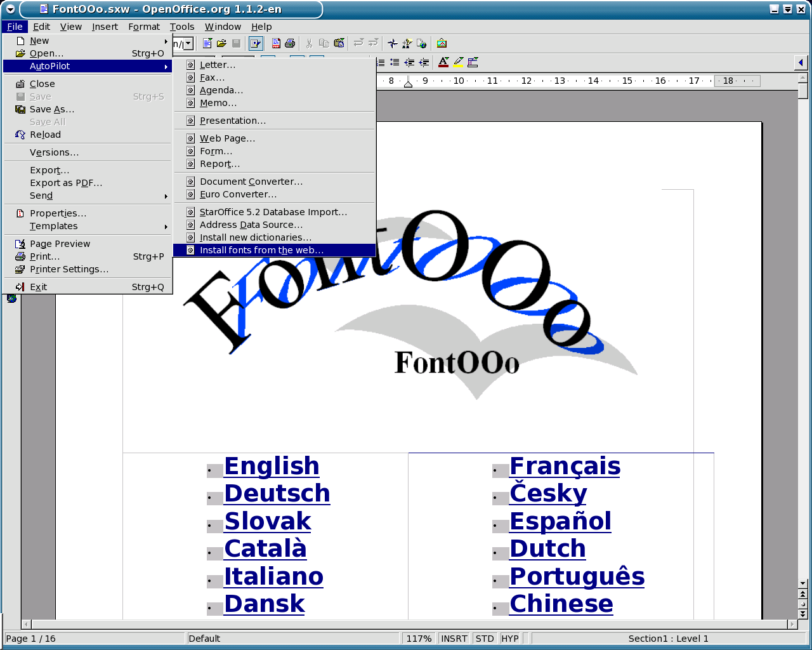Follow the 'English' hyperlink in the document
Viewport: 812px width, 650px height.
pos(272,466)
